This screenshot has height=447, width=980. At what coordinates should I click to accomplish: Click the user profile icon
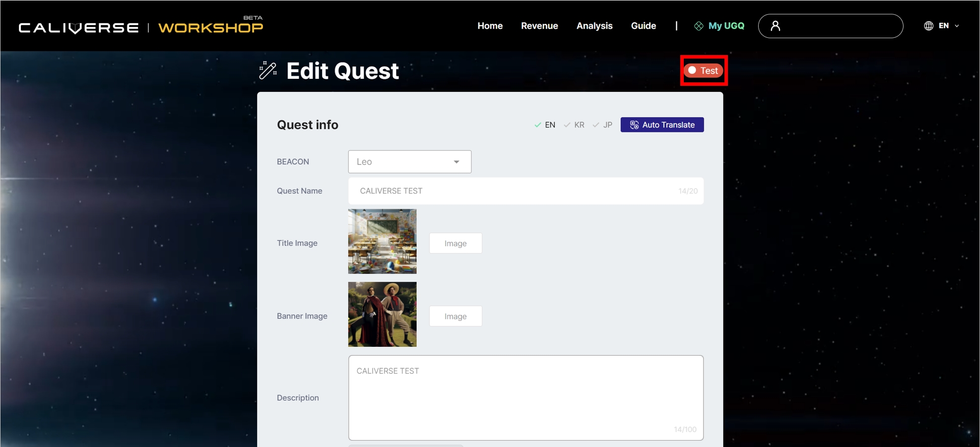(775, 26)
